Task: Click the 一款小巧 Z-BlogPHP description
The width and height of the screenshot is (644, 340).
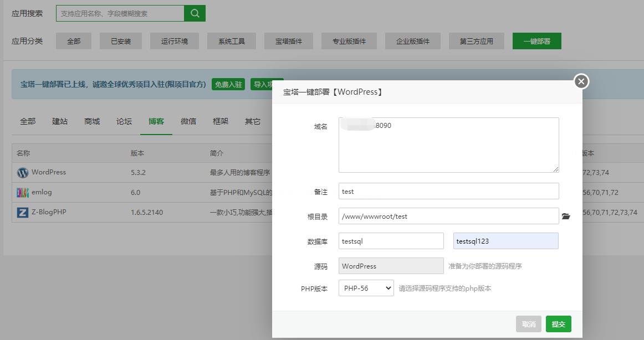Action: coord(241,213)
